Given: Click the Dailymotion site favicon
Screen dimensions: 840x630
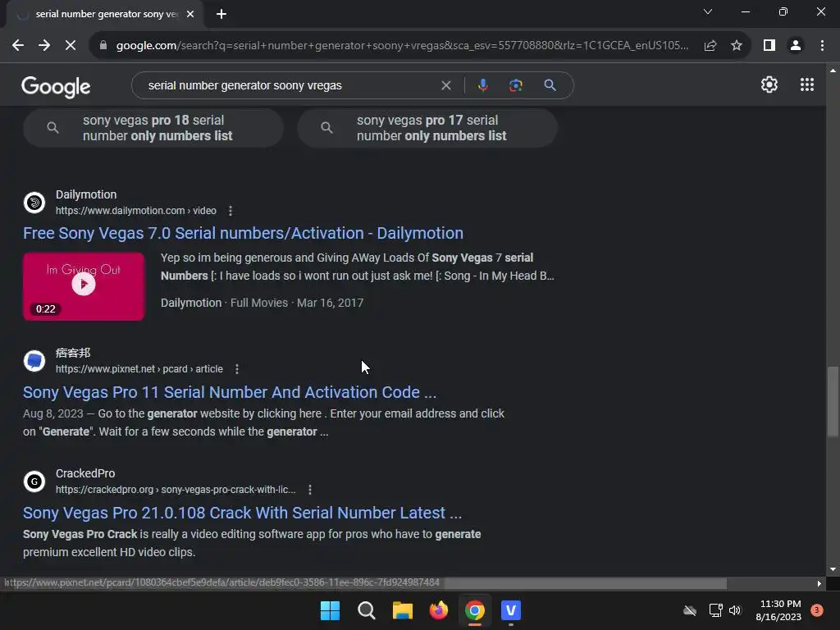Looking at the screenshot, I should tap(34, 203).
